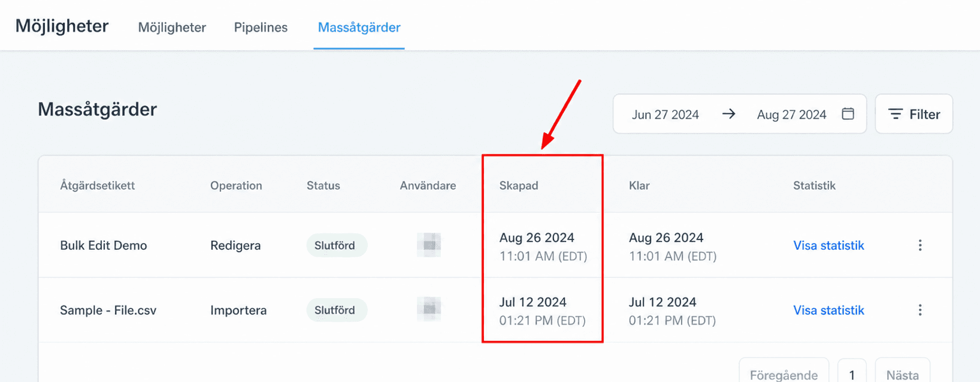The width and height of the screenshot is (980, 382).
Task: Click the Slutförd status on Bulk Edit Demo
Action: point(335,245)
